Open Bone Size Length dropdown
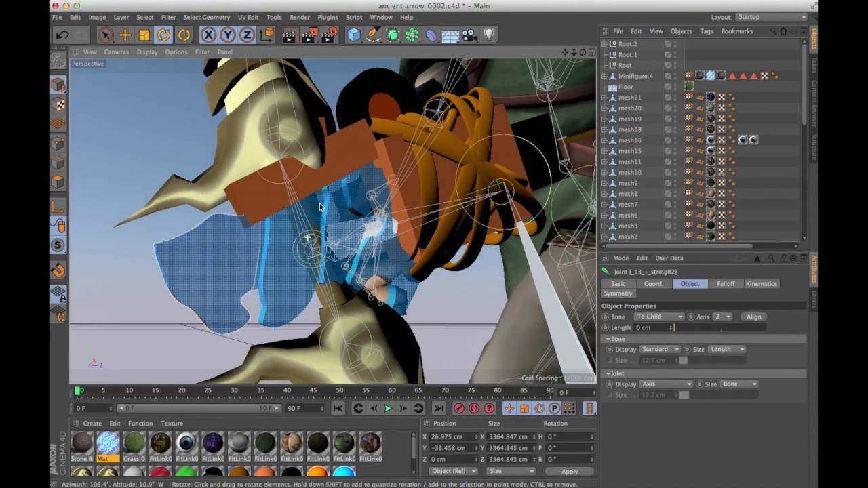The width and height of the screenshot is (868, 488). 727,349
